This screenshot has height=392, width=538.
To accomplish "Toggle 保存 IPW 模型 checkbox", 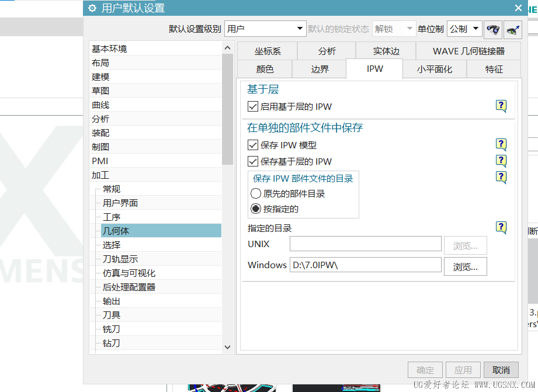I will click(x=253, y=145).
